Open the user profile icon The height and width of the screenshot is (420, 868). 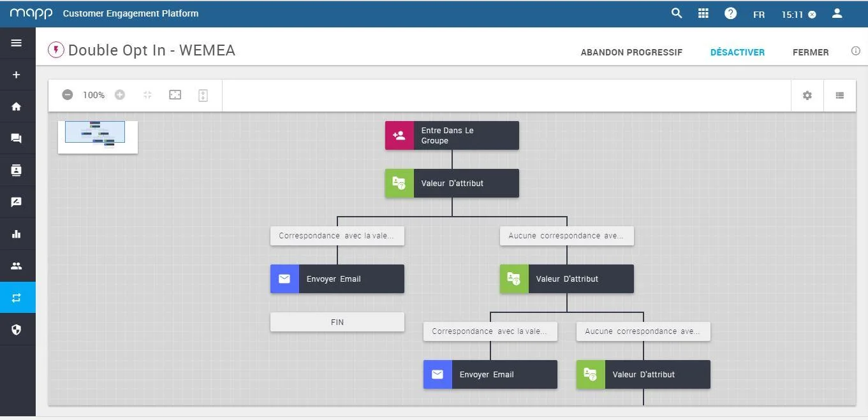point(838,13)
